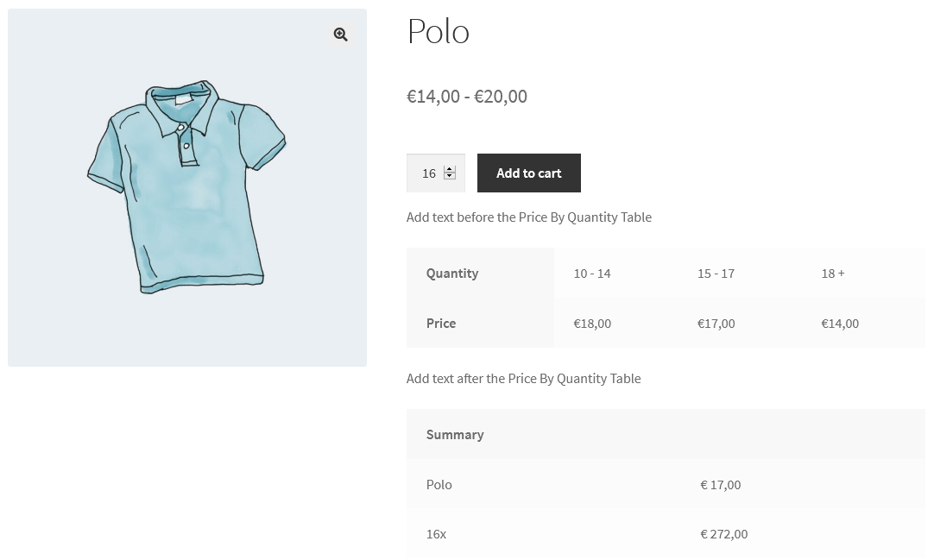The image size is (934, 560).
Task: Click the 15 - 17 quantity tier
Action: (x=716, y=274)
